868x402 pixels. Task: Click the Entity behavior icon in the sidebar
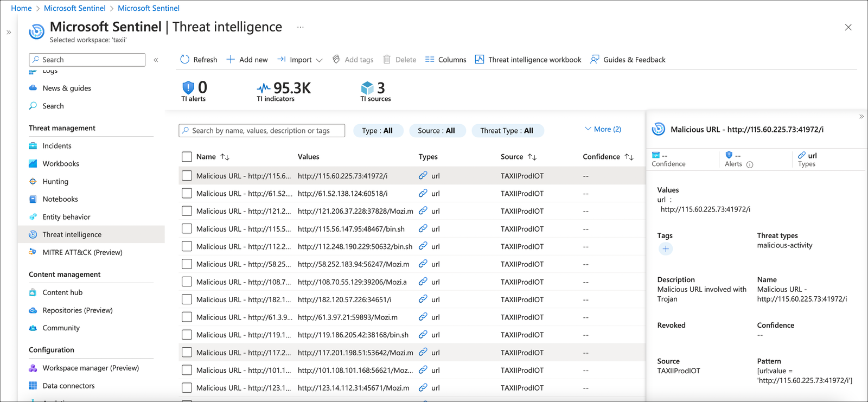(x=33, y=217)
